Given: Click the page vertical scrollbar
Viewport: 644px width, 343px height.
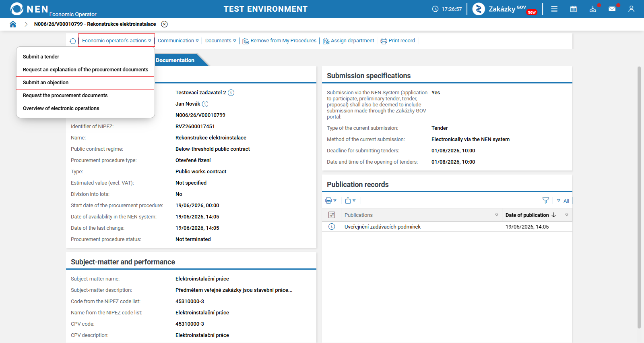Looking at the screenshot, I should coord(639,197).
